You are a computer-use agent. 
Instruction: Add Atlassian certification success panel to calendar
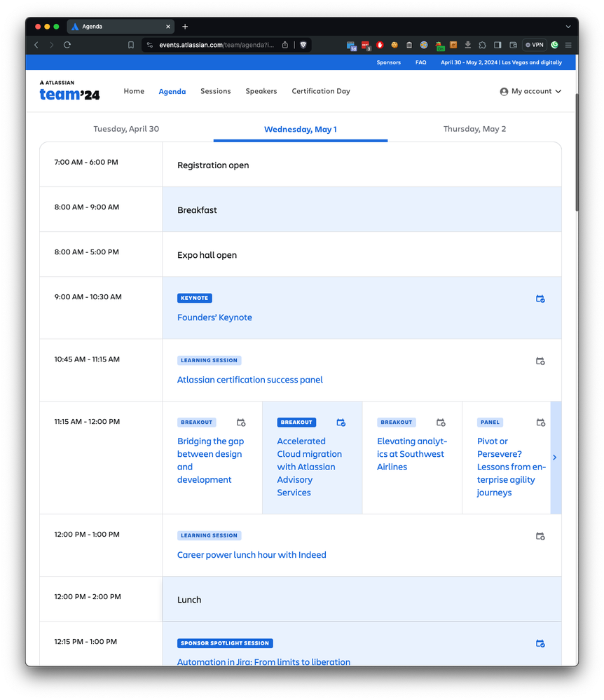point(540,361)
